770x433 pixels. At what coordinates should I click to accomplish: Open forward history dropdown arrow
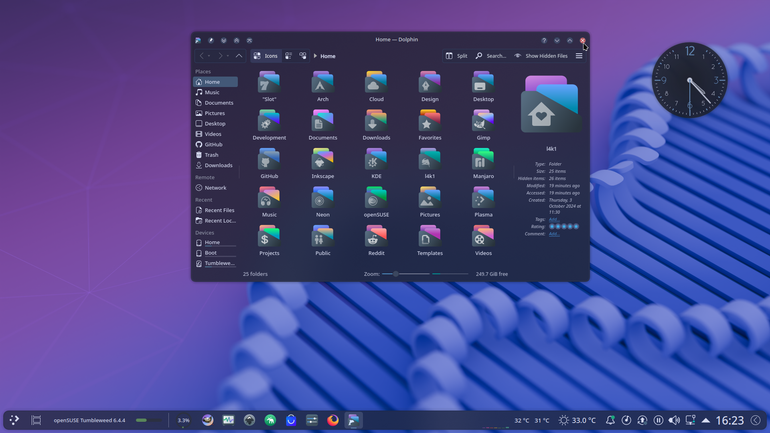coord(228,56)
